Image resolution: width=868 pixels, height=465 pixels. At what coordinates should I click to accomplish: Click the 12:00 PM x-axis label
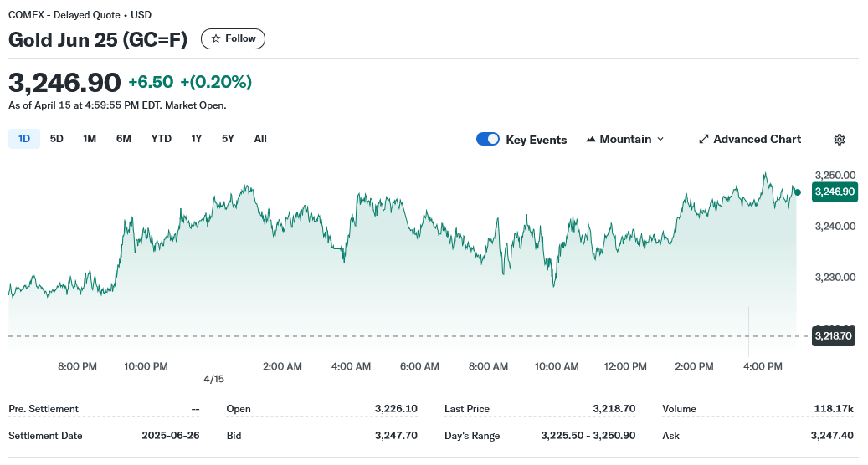(625, 366)
